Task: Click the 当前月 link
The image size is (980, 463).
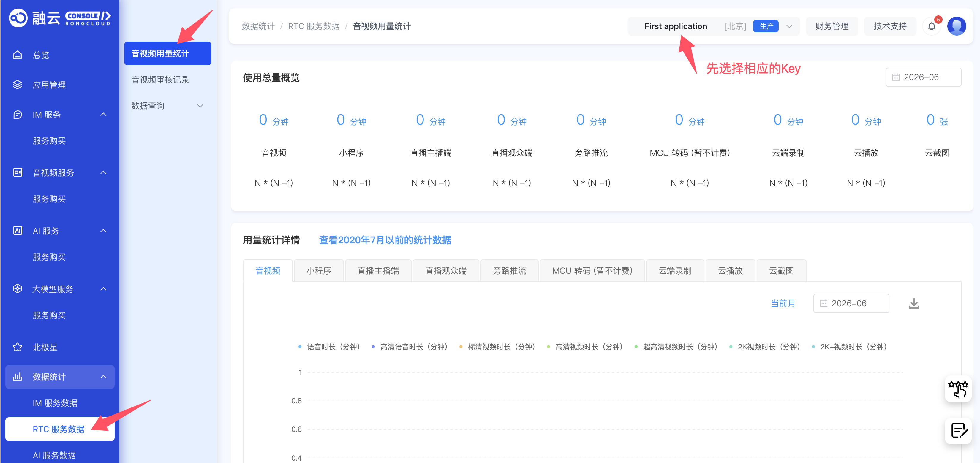Action: [783, 303]
